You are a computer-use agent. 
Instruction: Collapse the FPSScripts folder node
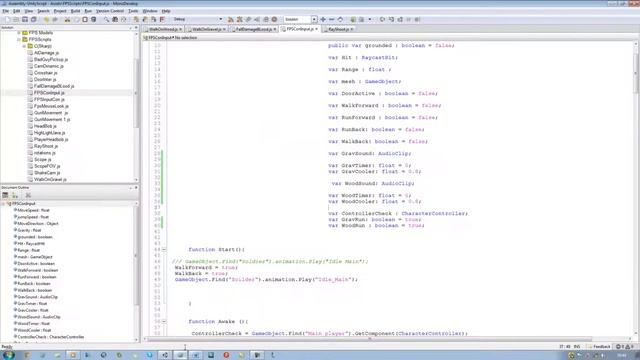coord(19,40)
